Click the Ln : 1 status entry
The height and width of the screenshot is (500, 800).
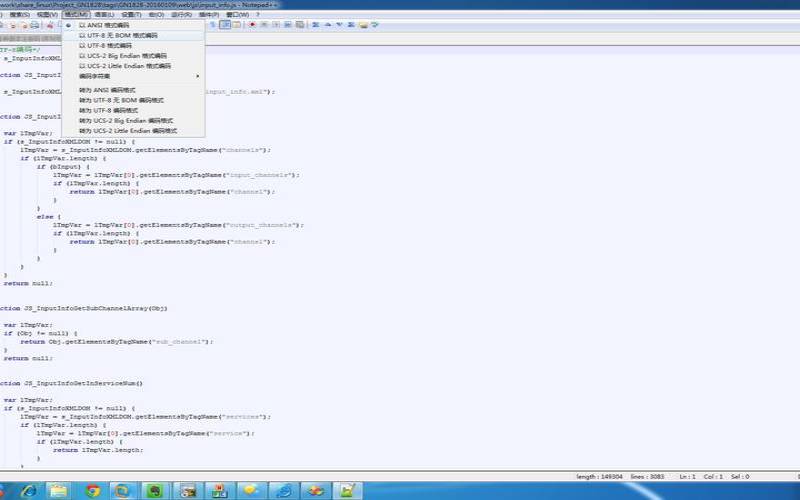point(687,477)
